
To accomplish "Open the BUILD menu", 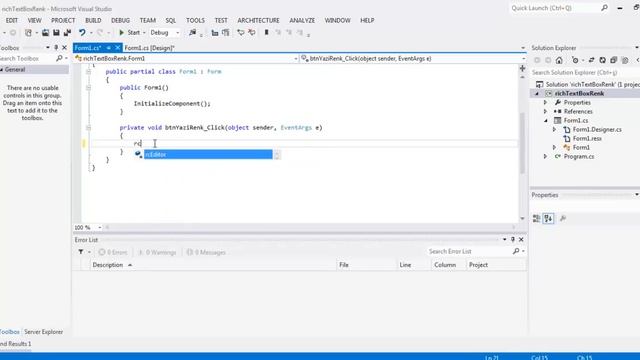I will [93, 20].
